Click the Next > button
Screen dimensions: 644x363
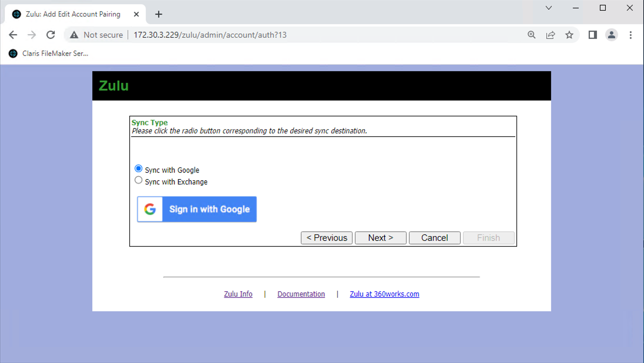[x=380, y=238]
